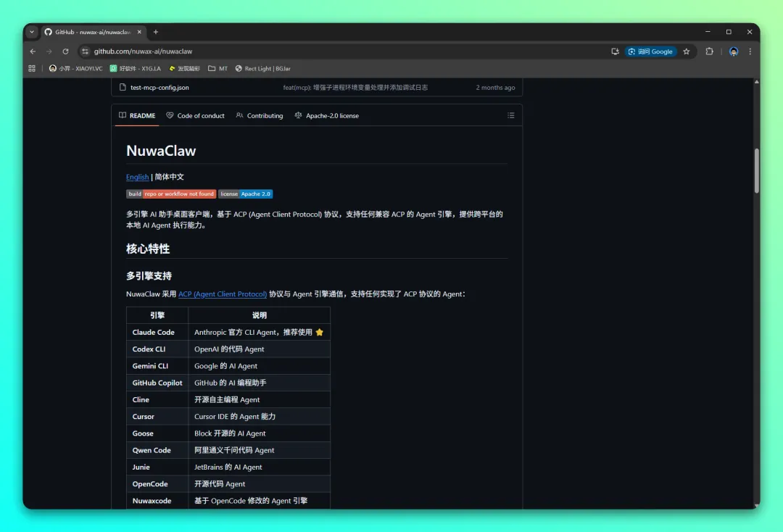The height and width of the screenshot is (532, 783).
Task: Select the GitHub Copilot table cell
Action: click(x=157, y=383)
